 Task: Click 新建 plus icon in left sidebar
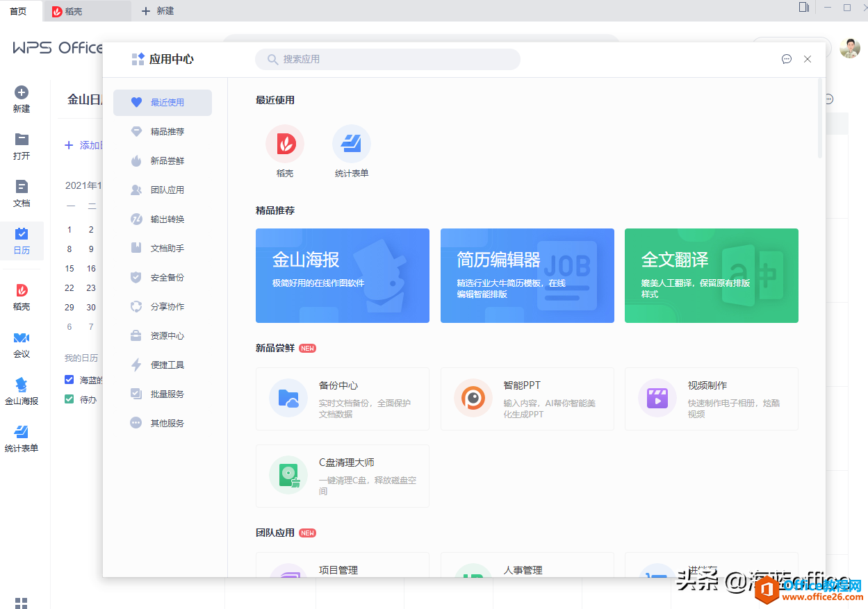pos(22,92)
